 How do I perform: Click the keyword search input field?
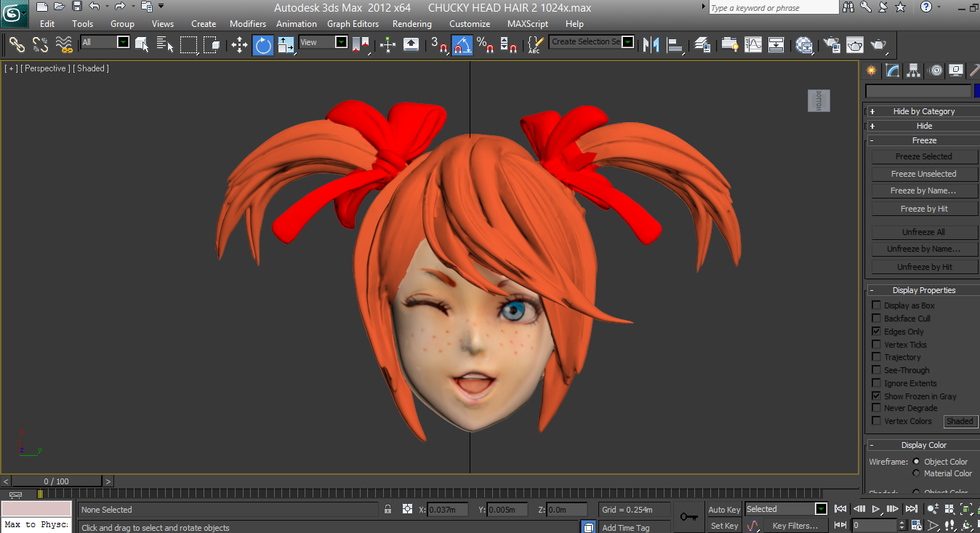[773, 8]
